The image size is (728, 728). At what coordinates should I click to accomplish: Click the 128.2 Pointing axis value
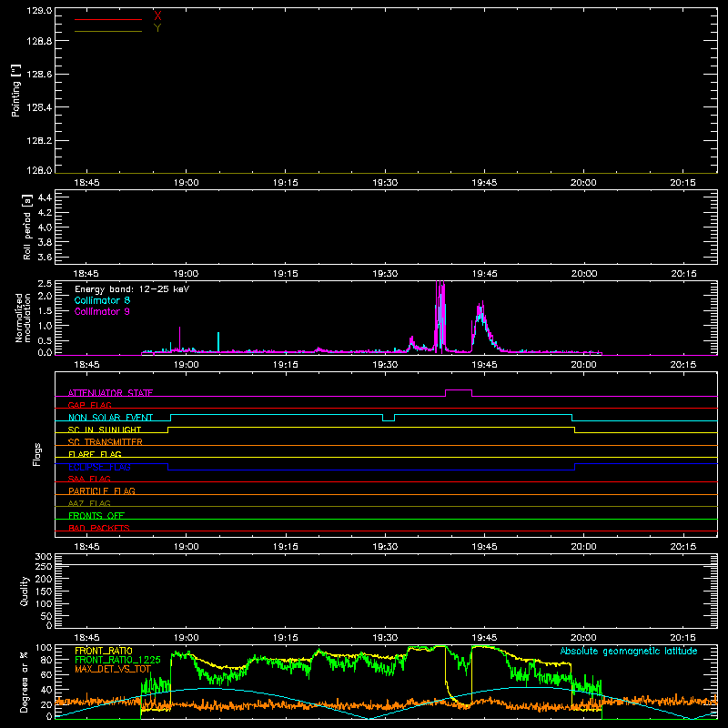click(x=39, y=141)
